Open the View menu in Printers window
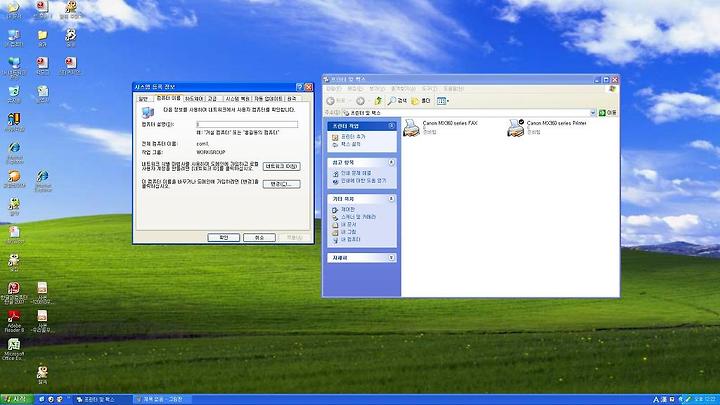 click(377, 89)
